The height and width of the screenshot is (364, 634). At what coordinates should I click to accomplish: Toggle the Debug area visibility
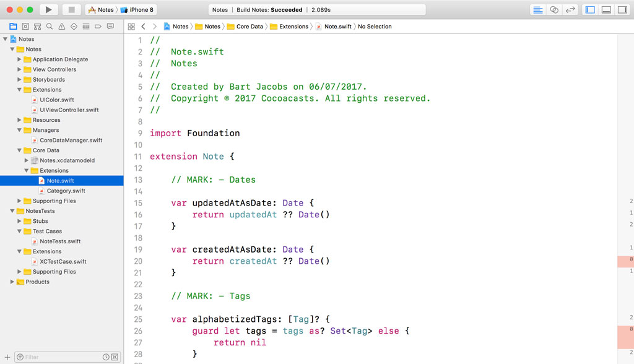606,9
